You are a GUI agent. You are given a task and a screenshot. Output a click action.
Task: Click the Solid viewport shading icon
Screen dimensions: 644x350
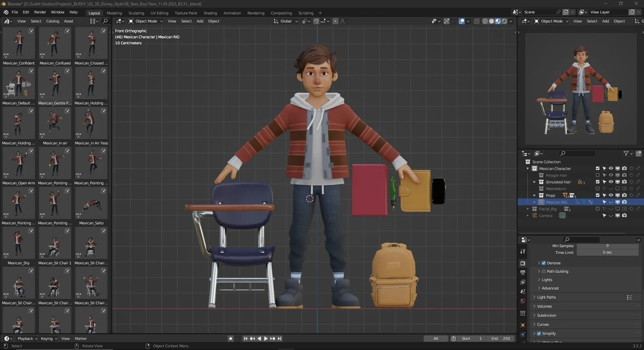pyautogui.click(x=491, y=21)
